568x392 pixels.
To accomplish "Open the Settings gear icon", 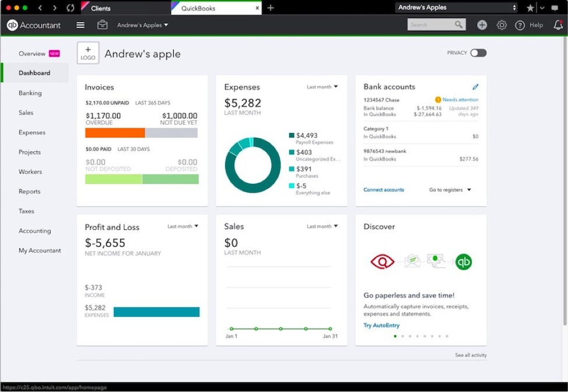I will [x=502, y=25].
